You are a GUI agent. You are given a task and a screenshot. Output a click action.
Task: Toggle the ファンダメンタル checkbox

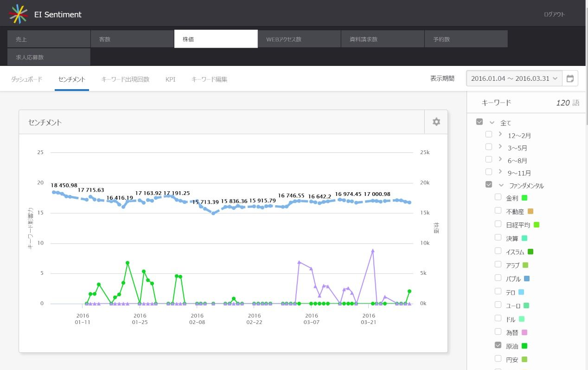489,184
